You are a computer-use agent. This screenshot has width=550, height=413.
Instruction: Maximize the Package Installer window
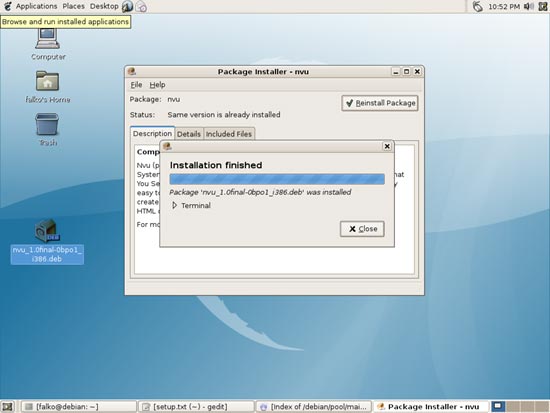click(x=407, y=72)
